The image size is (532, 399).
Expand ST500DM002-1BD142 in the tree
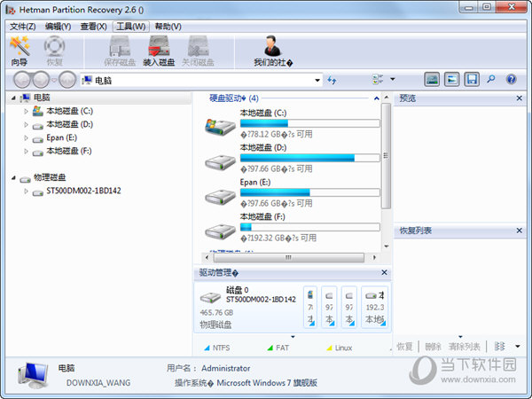(x=26, y=191)
